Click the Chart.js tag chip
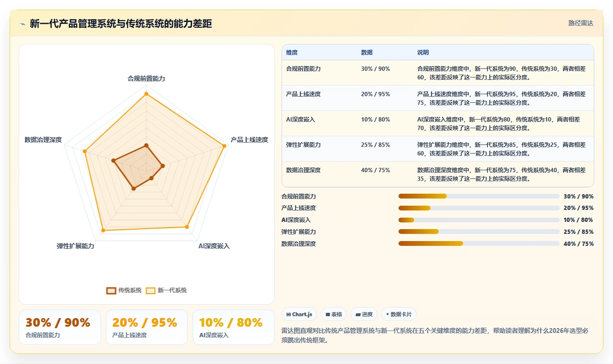This screenshot has width=613, height=364. pos(299,314)
